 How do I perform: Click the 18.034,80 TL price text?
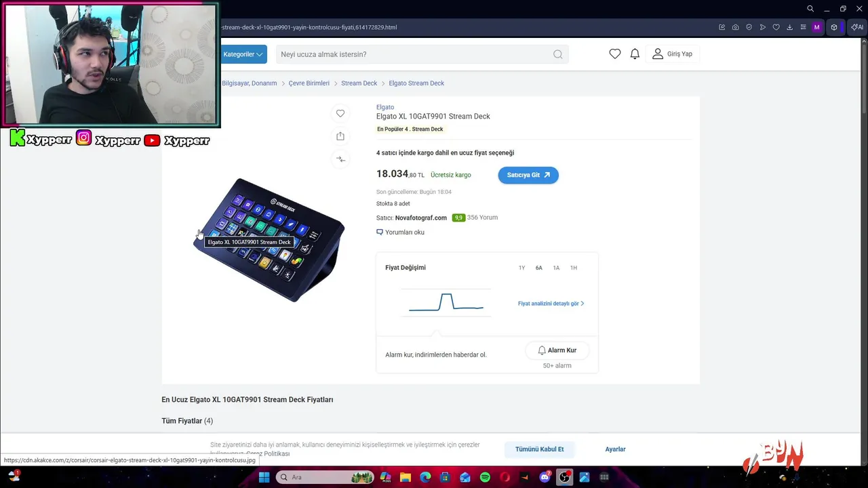tap(400, 174)
